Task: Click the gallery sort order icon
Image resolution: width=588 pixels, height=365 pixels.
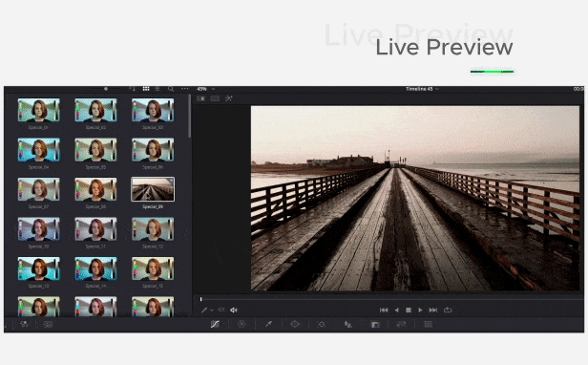Action: tap(132, 89)
